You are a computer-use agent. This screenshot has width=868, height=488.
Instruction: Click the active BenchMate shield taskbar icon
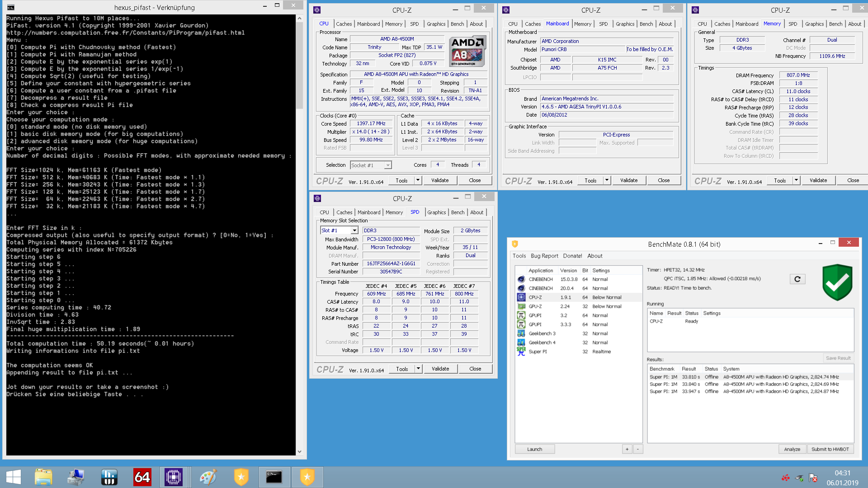click(x=307, y=477)
